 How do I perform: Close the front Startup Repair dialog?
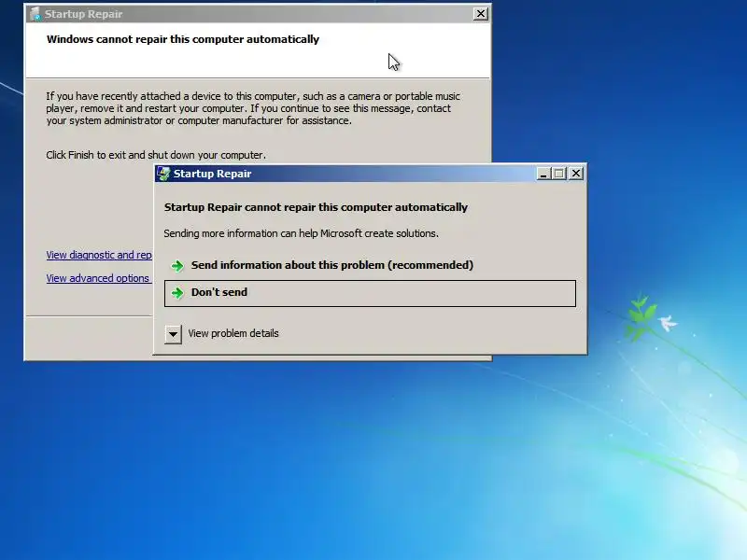point(576,174)
